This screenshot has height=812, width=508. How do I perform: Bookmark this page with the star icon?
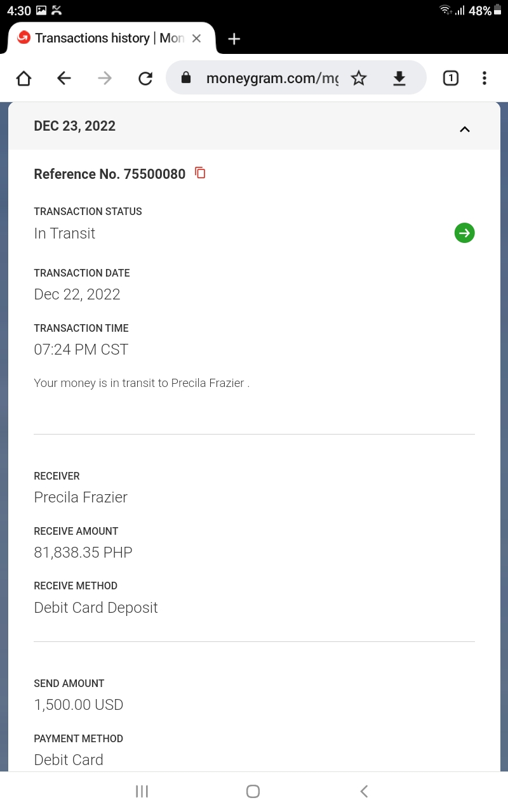pyautogui.click(x=359, y=78)
